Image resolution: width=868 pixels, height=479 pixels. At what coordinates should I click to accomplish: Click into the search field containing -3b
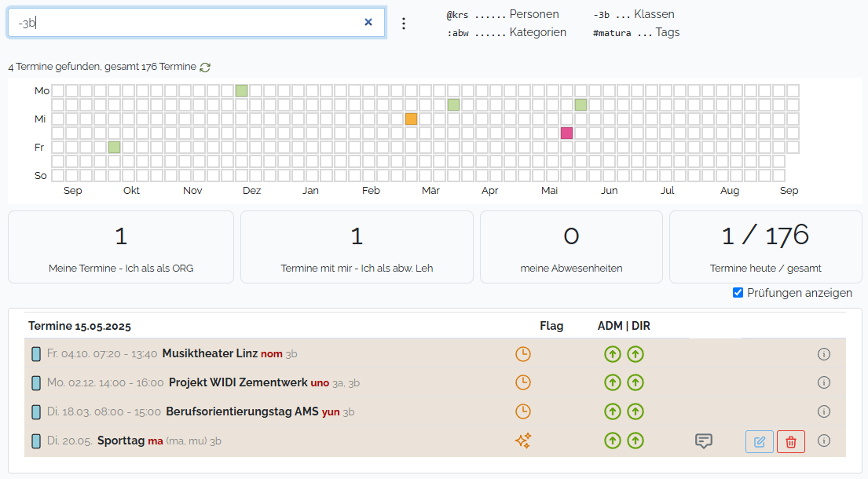189,23
